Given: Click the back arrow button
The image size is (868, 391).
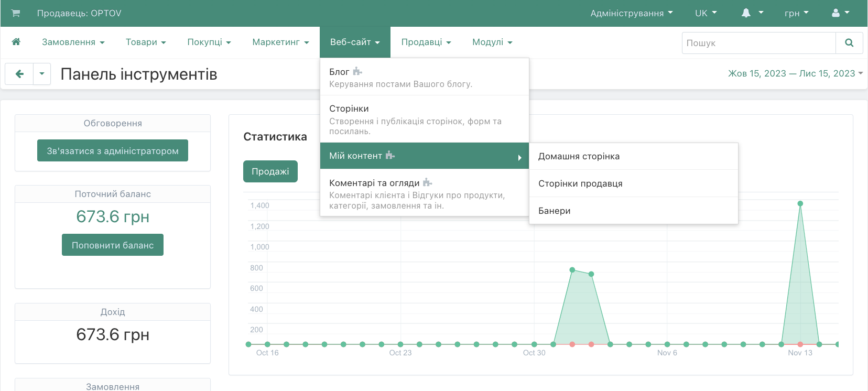Looking at the screenshot, I should 19,74.
